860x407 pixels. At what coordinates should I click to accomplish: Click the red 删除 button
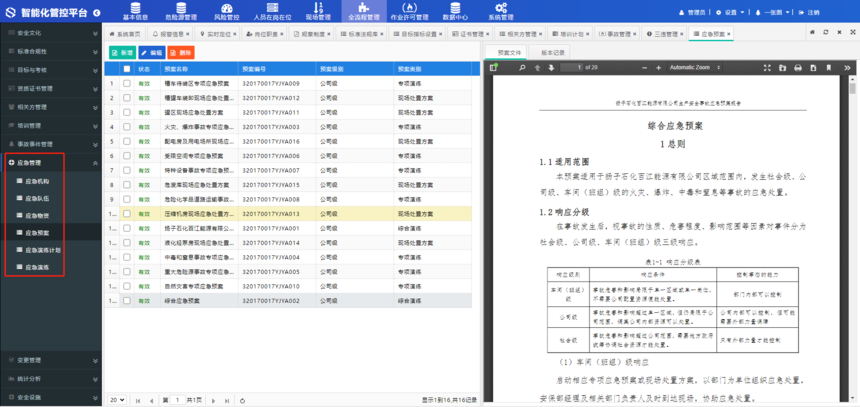182,52
